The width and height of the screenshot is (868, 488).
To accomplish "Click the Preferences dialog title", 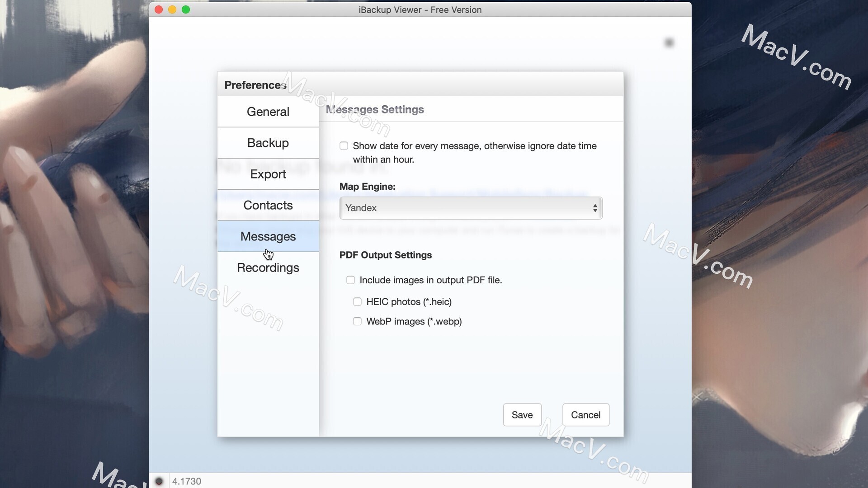I will click(255, 85).
